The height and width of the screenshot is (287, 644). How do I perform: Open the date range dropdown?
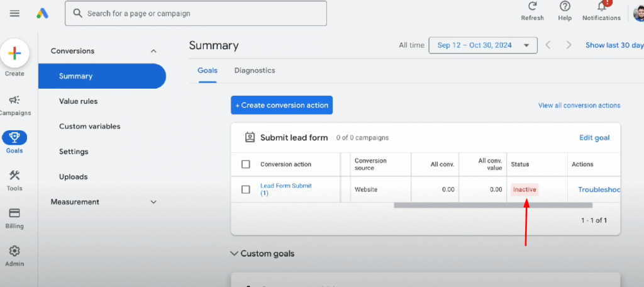[483, 45]
